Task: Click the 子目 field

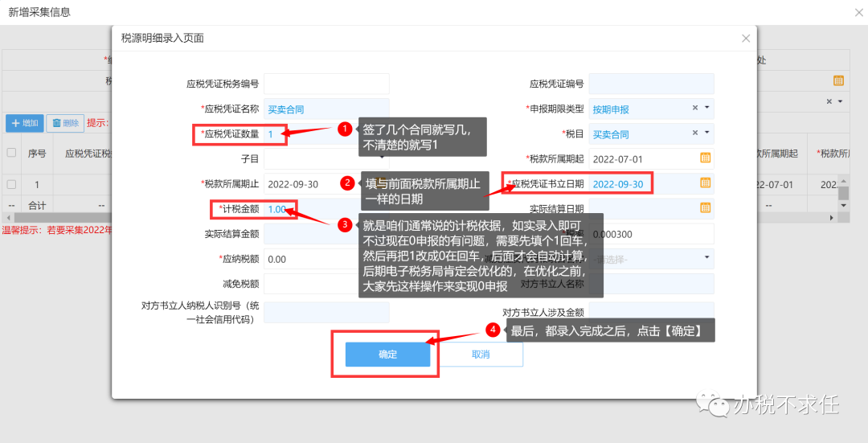Action: click(x=326, y=159)
